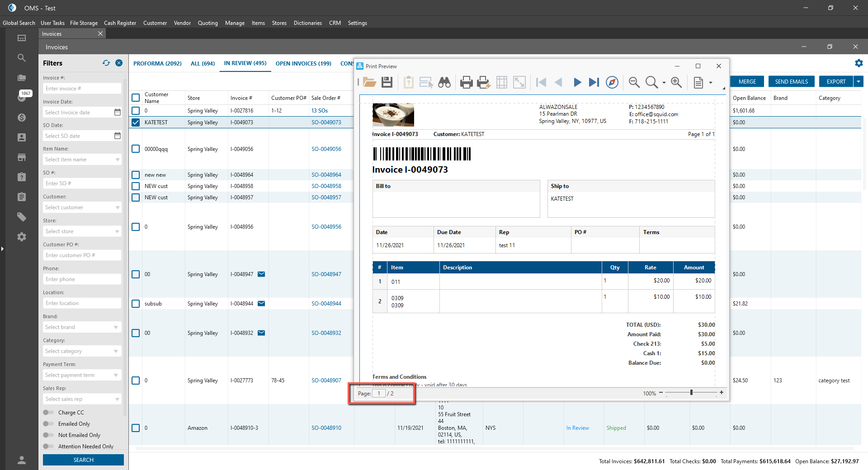Open the Export button dropdown arrow
Image resolution: width=868 pixels, height=470 pixels.
pos(859,81)
